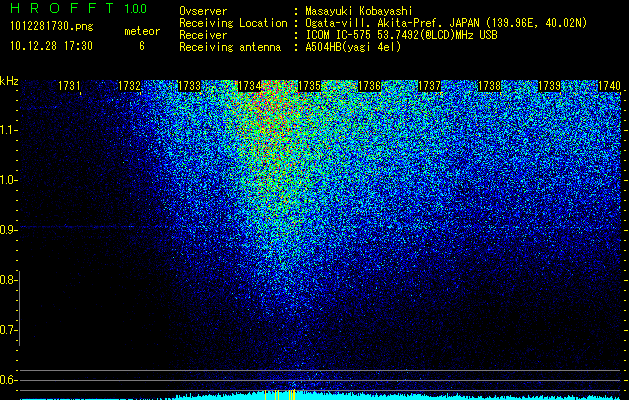This screenshot has height=400, width=629.
Task: Select the filename 1012281730.png
Action: click(52, 27)
